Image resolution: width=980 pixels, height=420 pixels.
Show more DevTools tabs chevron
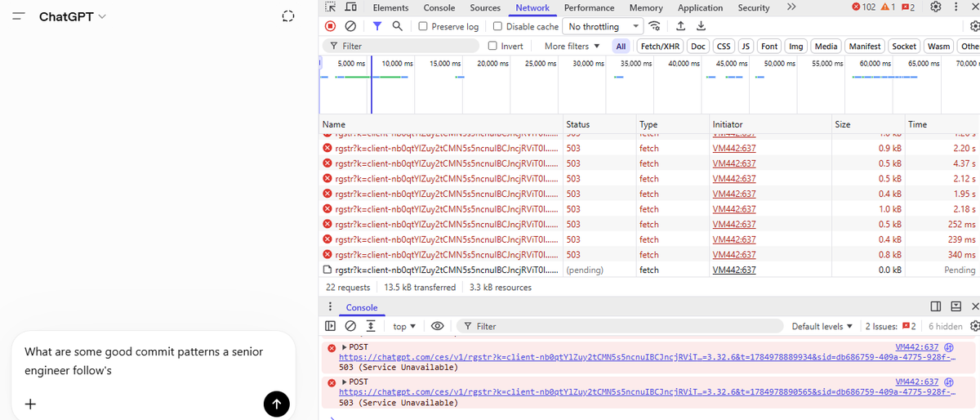(x=791, y=7)
